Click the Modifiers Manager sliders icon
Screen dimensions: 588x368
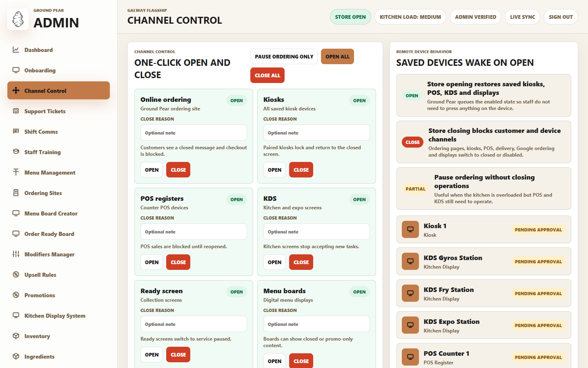[x=16, y=254]
